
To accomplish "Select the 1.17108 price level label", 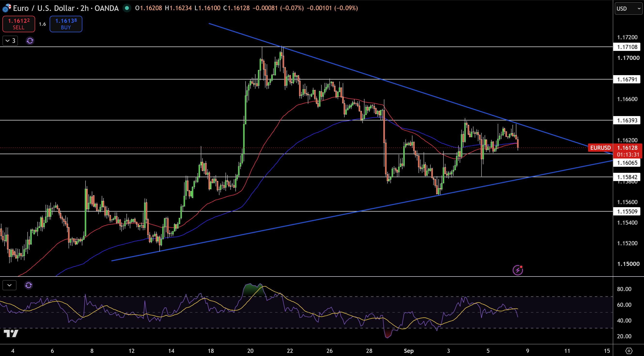I will [627, 47].
